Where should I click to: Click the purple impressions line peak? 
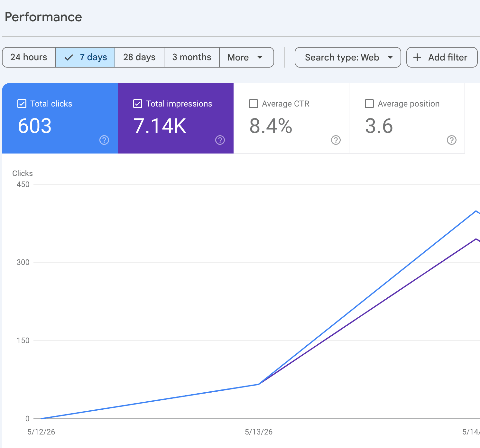click(x=476, y=239)
